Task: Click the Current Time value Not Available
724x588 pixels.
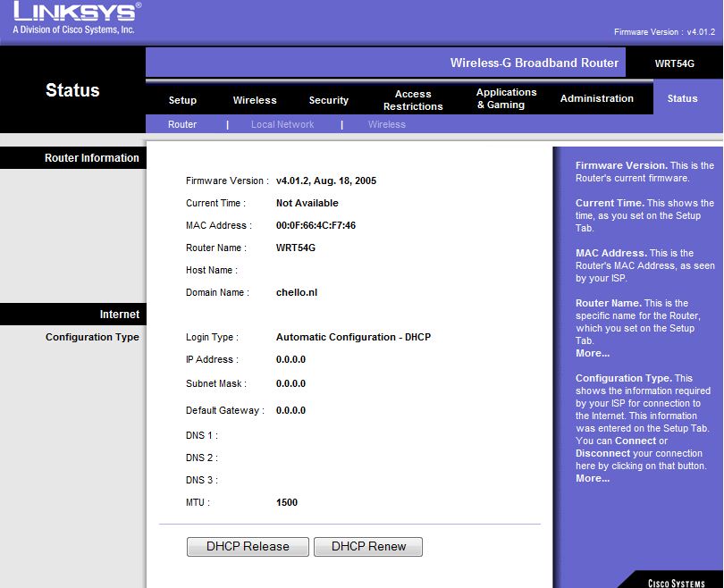Action: click(x=307, y=203)
